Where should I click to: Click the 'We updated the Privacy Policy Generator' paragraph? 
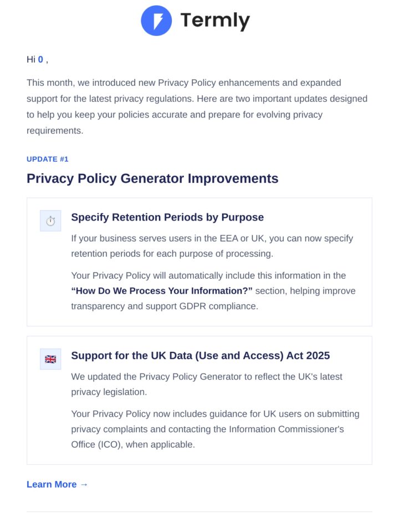(207, 384)
